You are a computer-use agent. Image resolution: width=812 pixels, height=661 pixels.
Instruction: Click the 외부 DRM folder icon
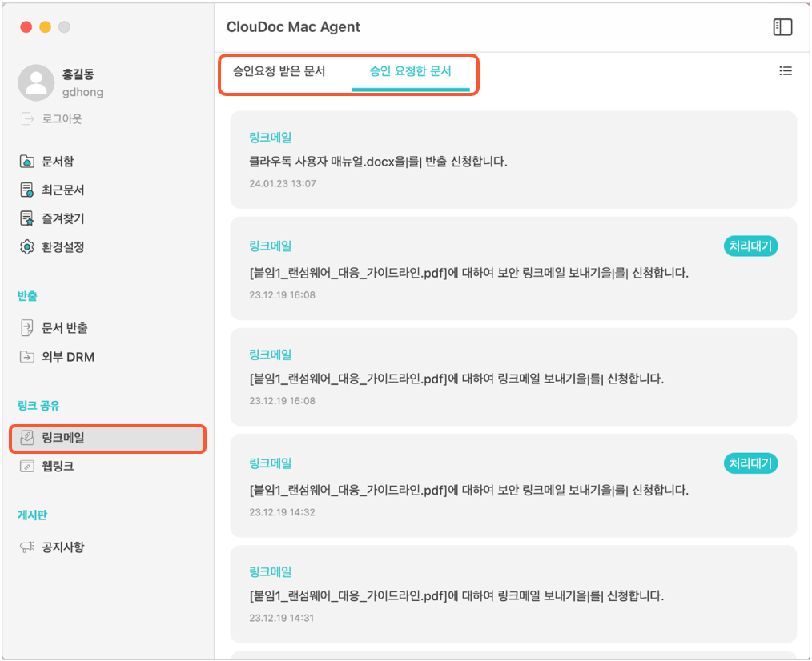(x=27, y=357)
